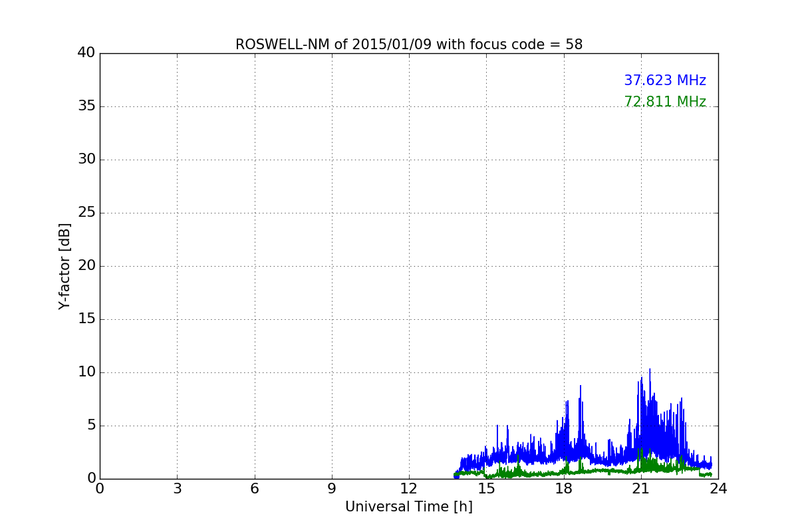798x532 pixels.
Task: Select the 18 tick label on x-axis
Action: (x=563, y=489)
